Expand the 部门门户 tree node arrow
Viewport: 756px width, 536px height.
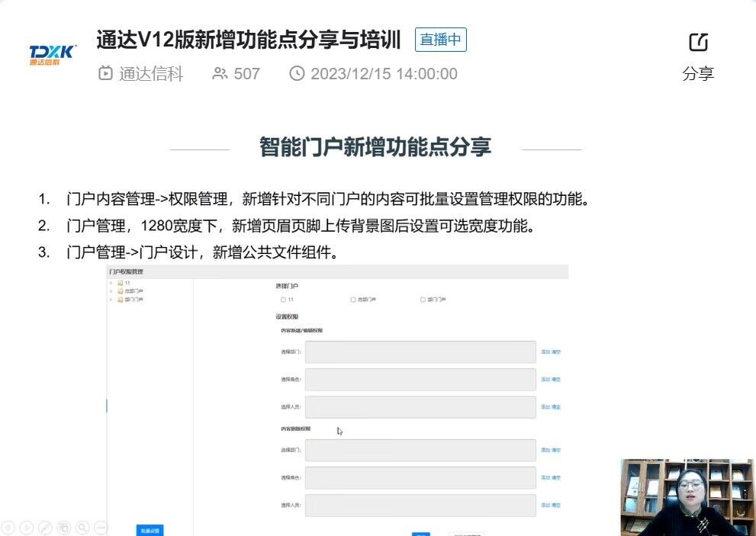[x=111, y=300]
